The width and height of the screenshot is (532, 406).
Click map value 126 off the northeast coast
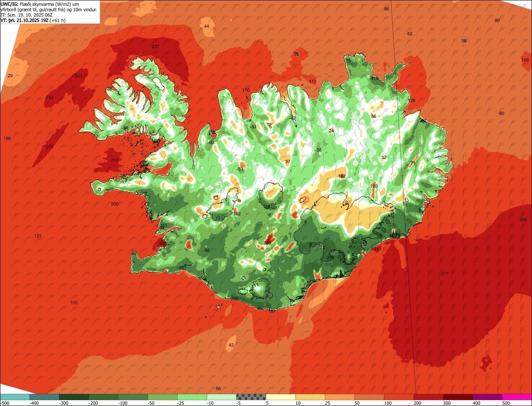point(412,101)
